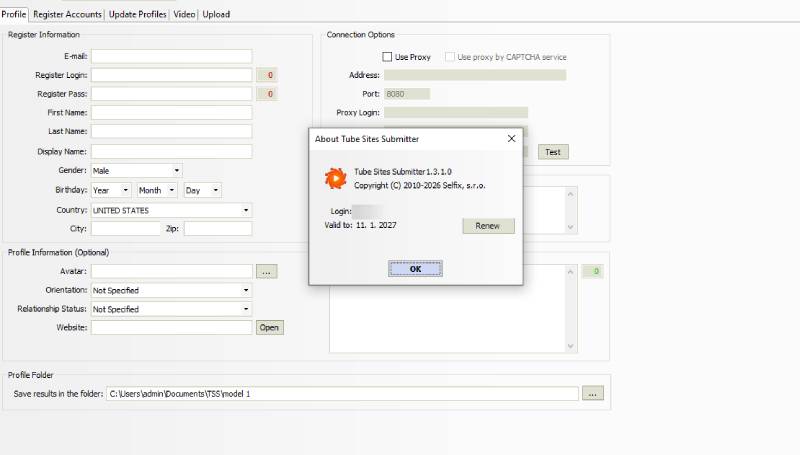Image resolution: width=800 pixels, height=455 pixels.
Task: Click the Proxy Login field
Action: point(456,112)
